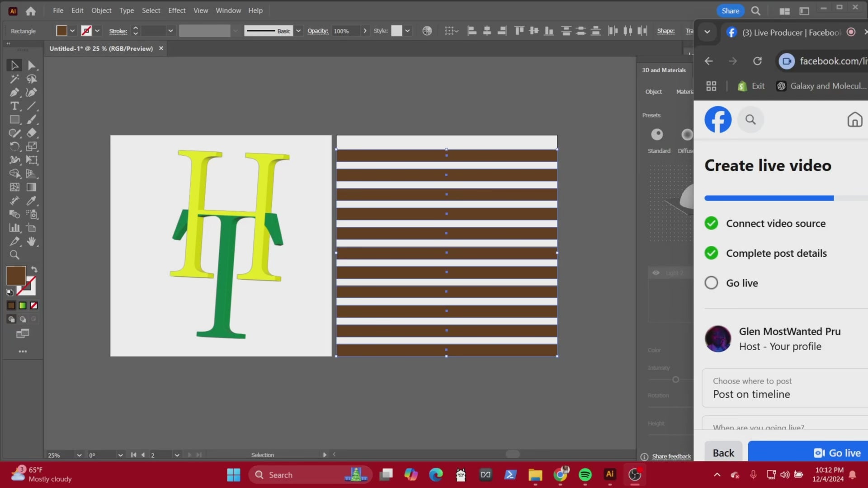Click the horizontal align center icon
Image resolution: width=868 pixels, height=488 pixels.
click(x=487, y=31)
